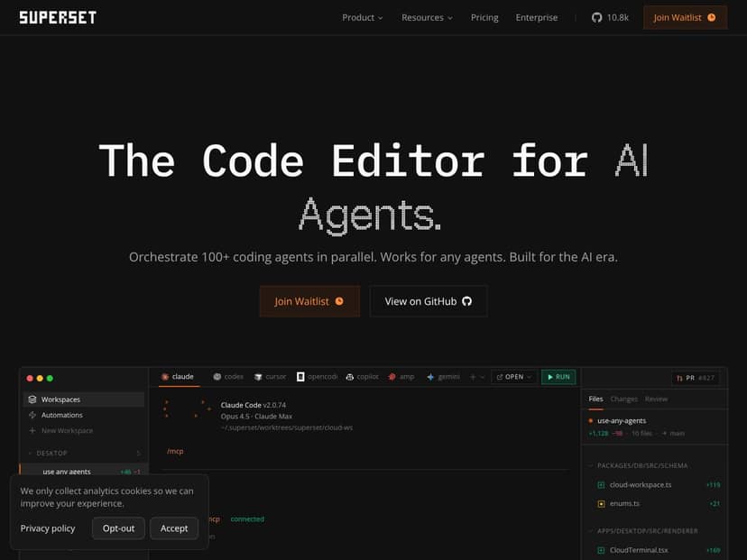This screenshot has width=747, height=560.
Task: Switch to the codex agent tab
Action: pos(228,377)
